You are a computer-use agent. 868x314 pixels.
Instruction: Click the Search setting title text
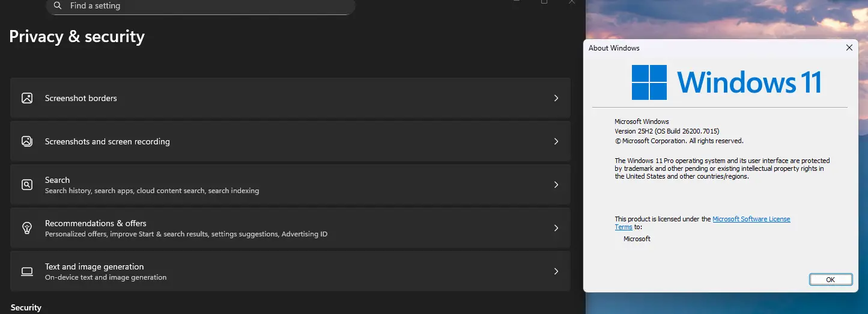click(x=57, y=180)
